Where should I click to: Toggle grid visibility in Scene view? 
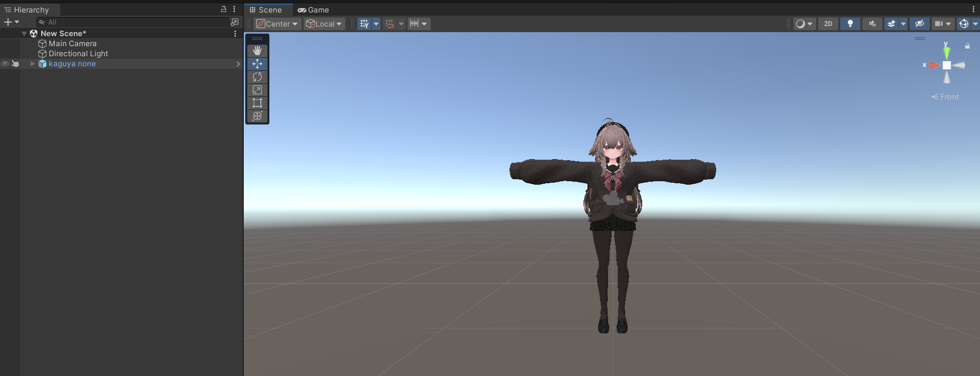(x=364, y=24)
